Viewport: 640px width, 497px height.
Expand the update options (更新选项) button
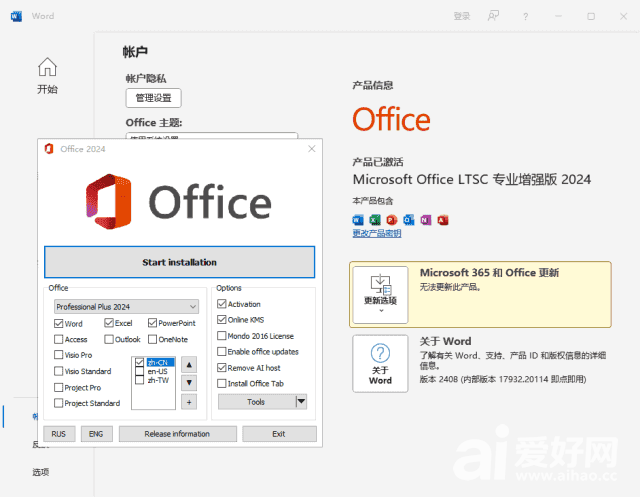pos(380,295)
